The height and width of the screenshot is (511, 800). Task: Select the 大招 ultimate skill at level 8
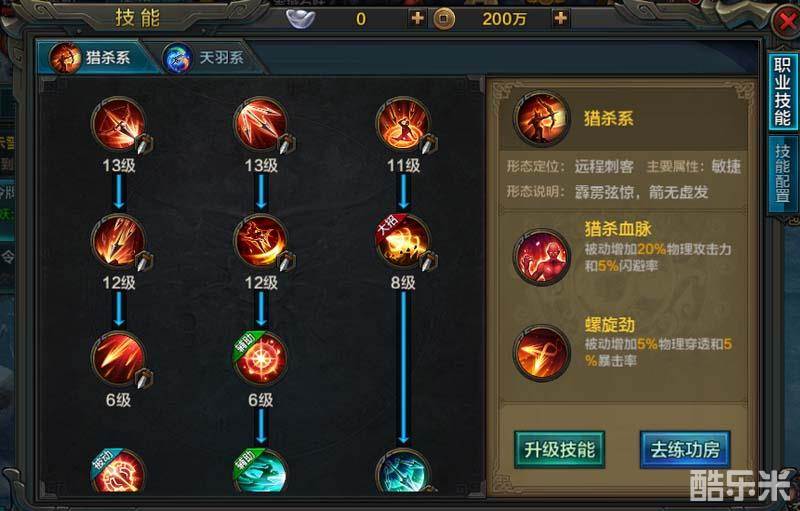click(x=403, y=241)
